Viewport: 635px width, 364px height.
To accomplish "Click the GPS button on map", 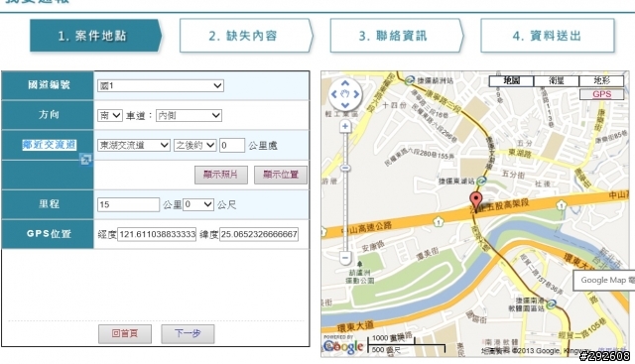I will 601,94.
